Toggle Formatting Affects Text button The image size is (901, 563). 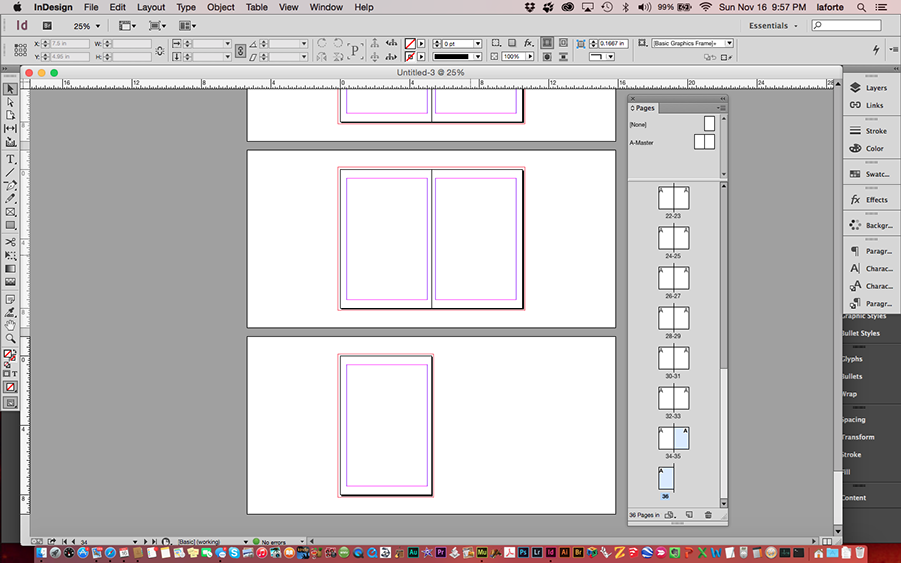pyautogui.click(x=15, y=373)
